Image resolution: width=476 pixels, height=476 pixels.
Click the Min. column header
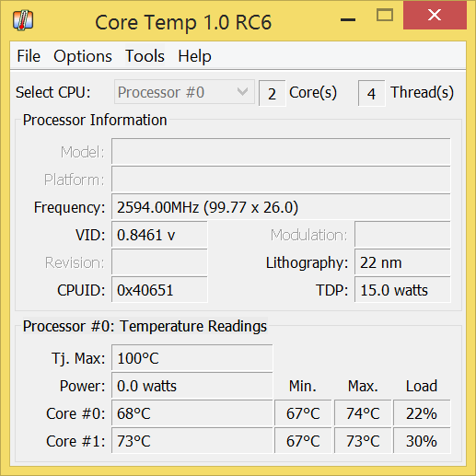coord(302,386)
